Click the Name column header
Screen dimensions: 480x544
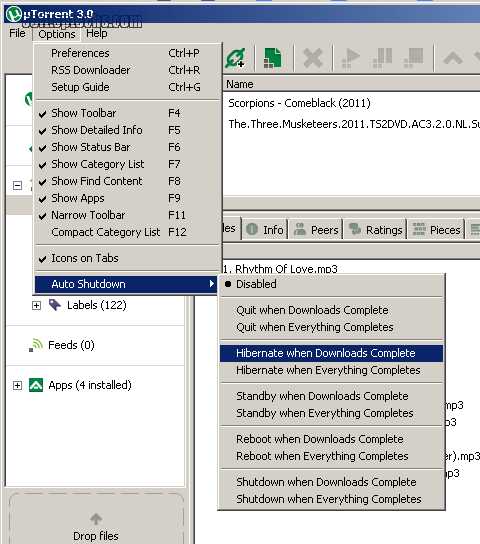351,84
